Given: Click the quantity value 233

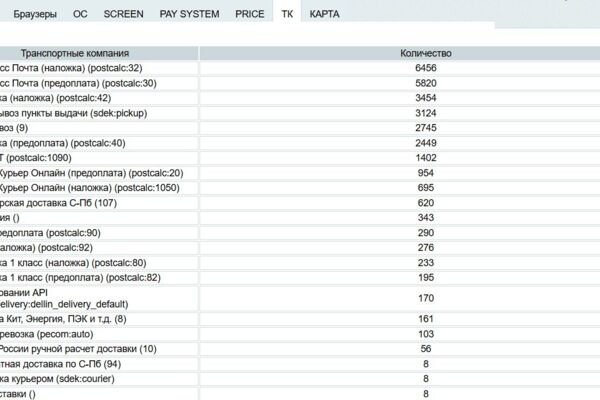Looking at the screenshot, I should click(426, 263).
